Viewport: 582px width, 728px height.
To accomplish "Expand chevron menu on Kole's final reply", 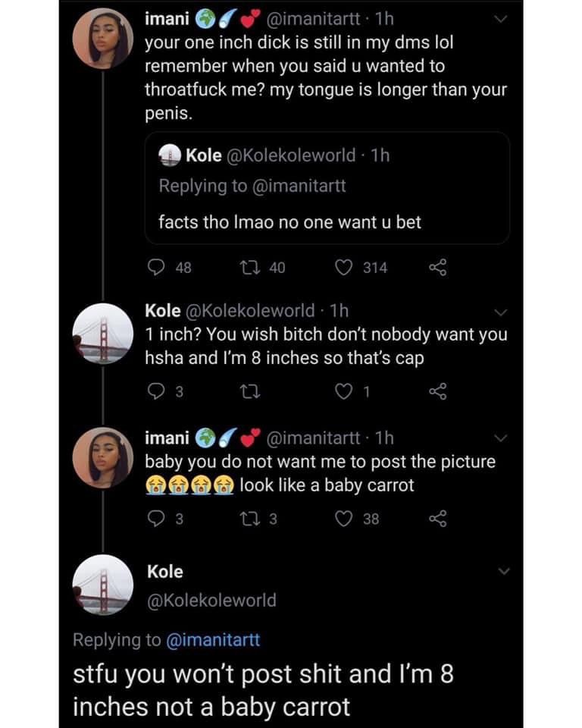I will [503, 571].
